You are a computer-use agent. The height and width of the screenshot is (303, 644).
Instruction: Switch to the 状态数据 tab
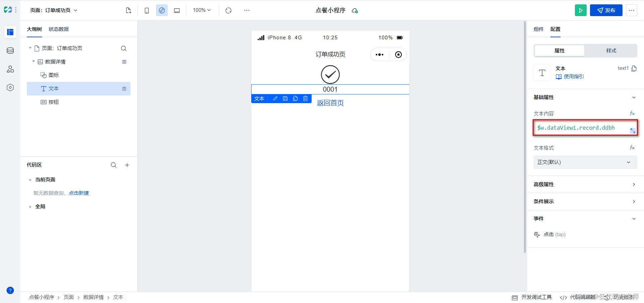point(59,29)
